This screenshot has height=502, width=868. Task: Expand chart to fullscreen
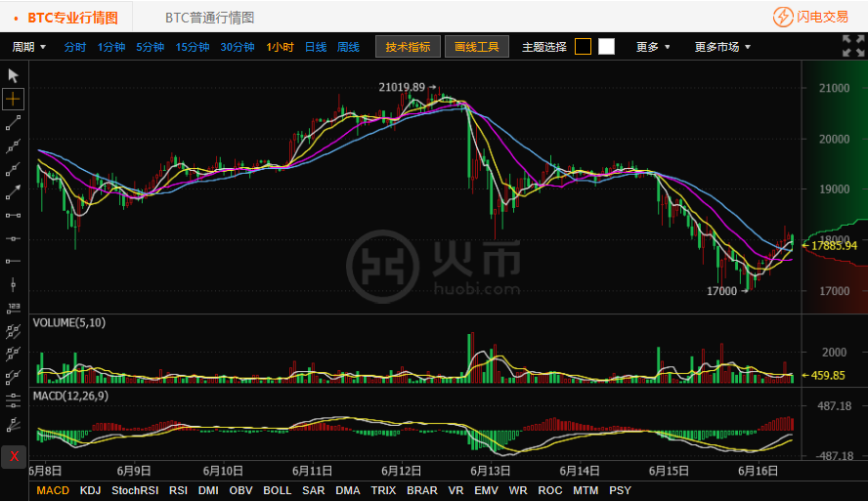click(x=852, y=46)
